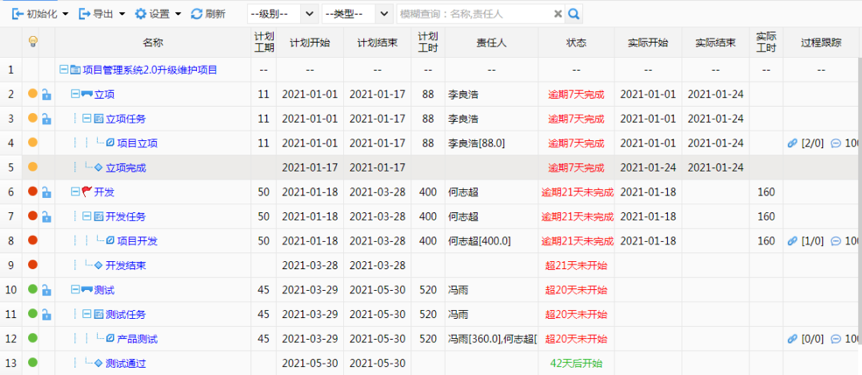This screenshot has width=862, height=375.
Task: Click the 刷新 refresh button
Action: click(x=208, y=14)
